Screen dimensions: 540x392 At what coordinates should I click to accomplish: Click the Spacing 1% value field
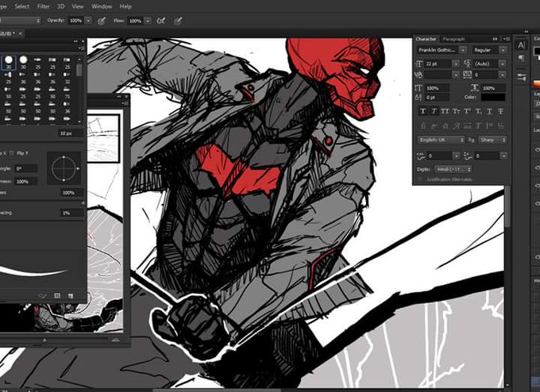click(x=71, y=213)
